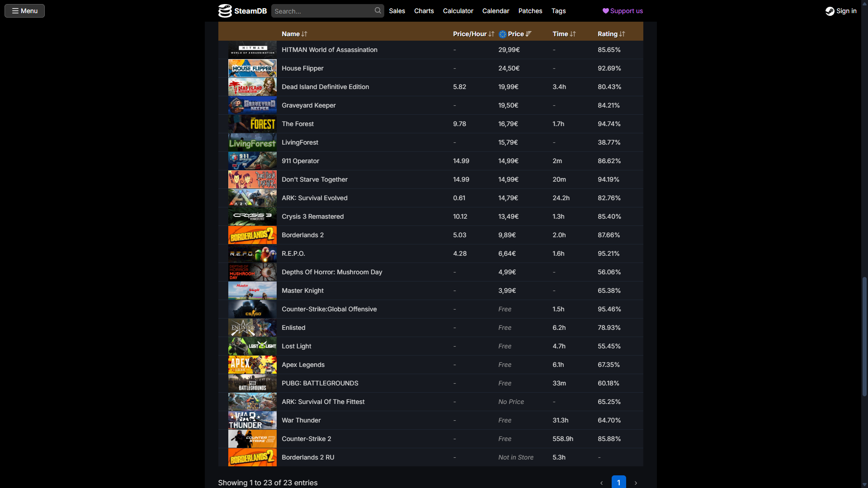The height and width of the screenshot is (488, 868).
Task: Open the Tags menu item
Action: click(558, 11)
